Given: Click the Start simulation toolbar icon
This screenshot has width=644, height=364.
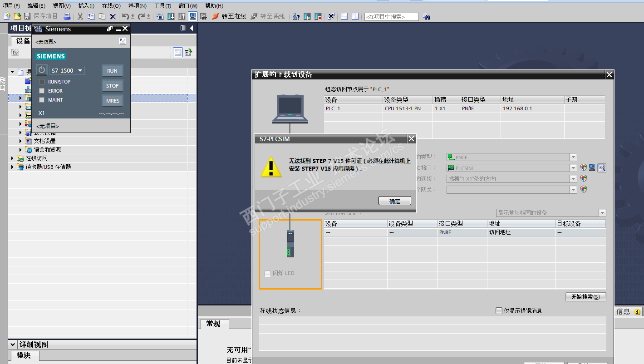Looking at the screenshot, I should [193, 16].
